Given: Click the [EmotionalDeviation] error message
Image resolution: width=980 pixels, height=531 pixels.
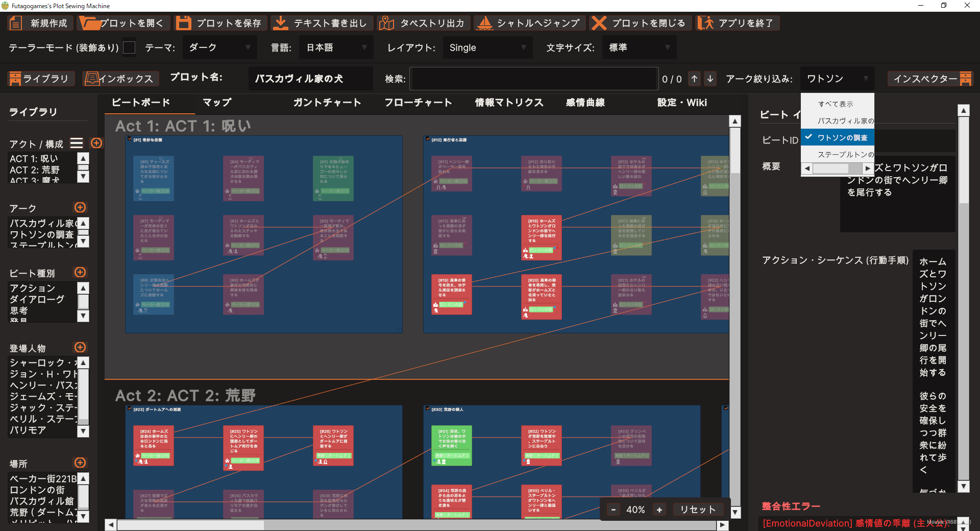Looking at the screenshot, I should tap(857, 523).
